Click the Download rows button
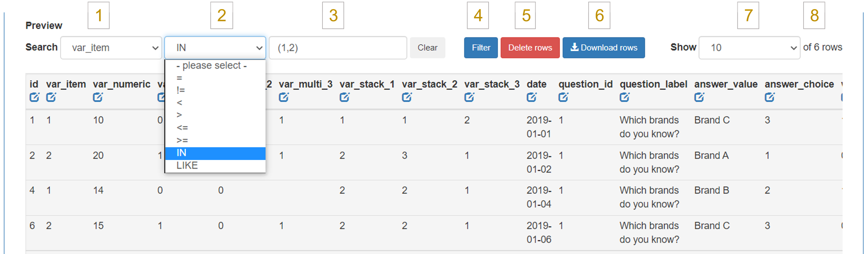 pyautogui.click(x=604, y=48)
